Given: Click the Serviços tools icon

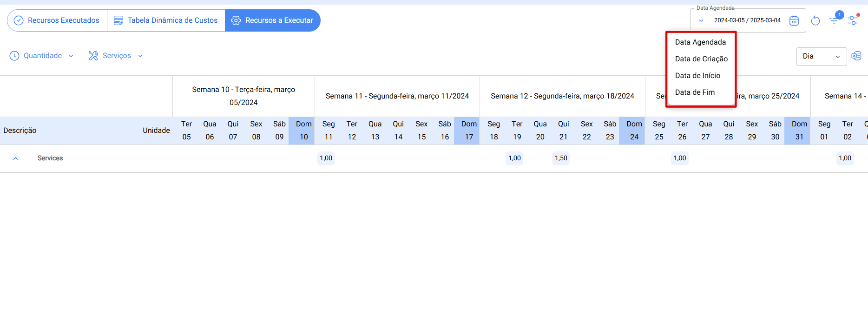Looking at the screenshot, I should pyautogui.click(x=93, y=56).
